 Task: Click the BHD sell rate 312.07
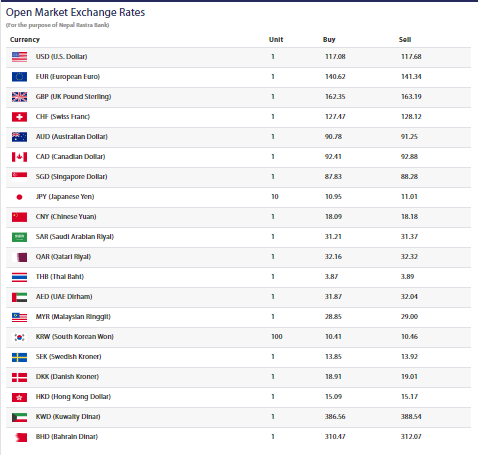(x=411, y=437)
